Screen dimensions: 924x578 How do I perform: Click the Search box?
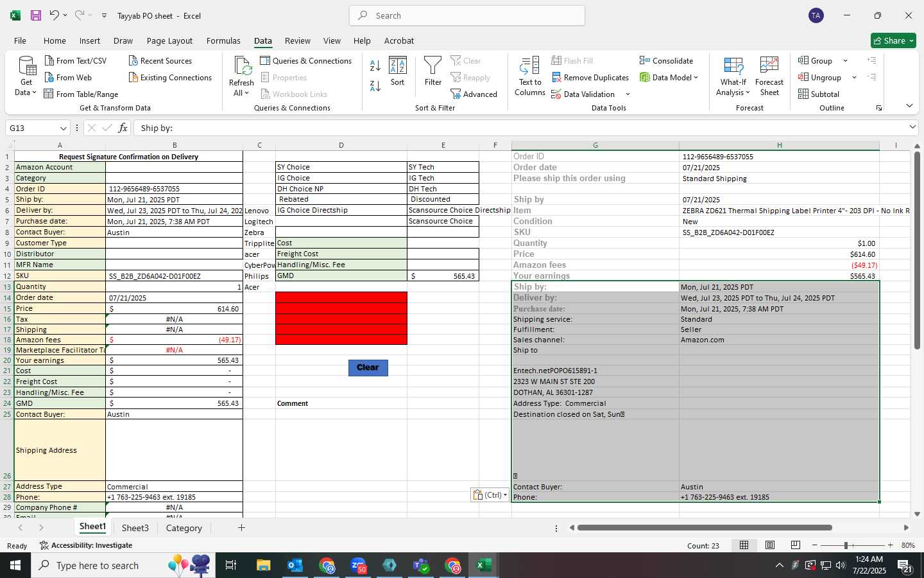(x=467, y=15)
